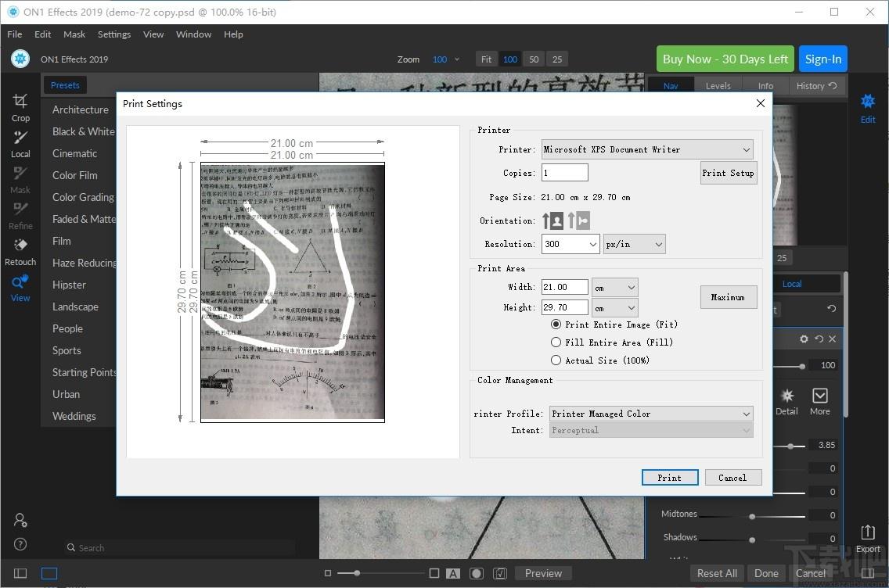Click the Reset All button

pyautogui.click(x=717, y=573)
